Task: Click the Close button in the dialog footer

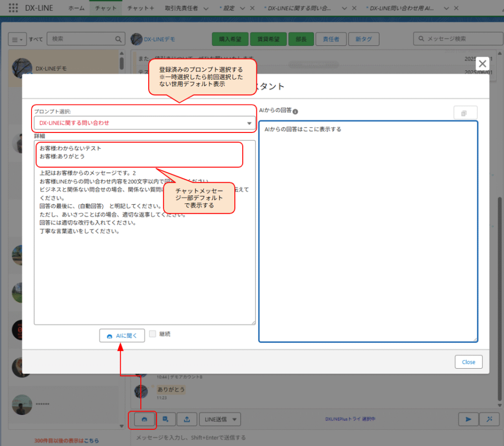Action: 468,362
